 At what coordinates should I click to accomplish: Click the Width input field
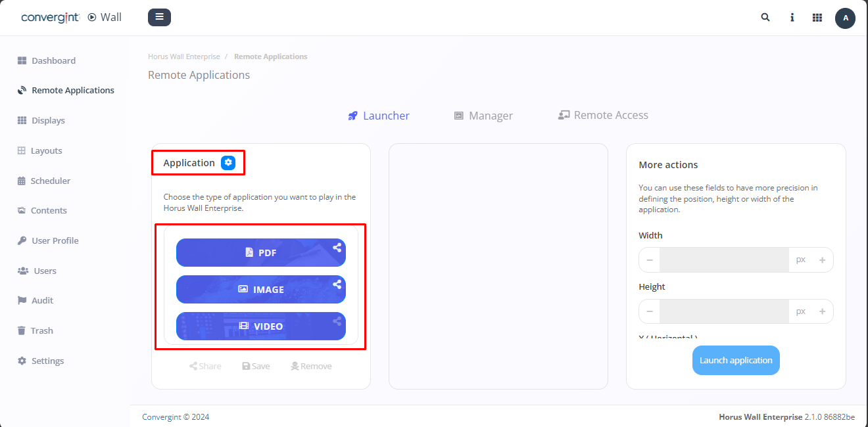(x=723, y=260)
